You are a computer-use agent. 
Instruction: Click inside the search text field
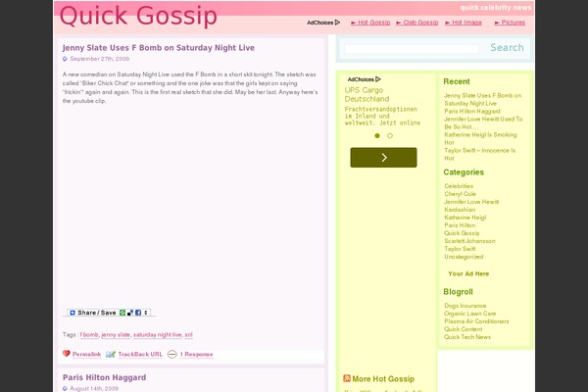click(412, 49)
